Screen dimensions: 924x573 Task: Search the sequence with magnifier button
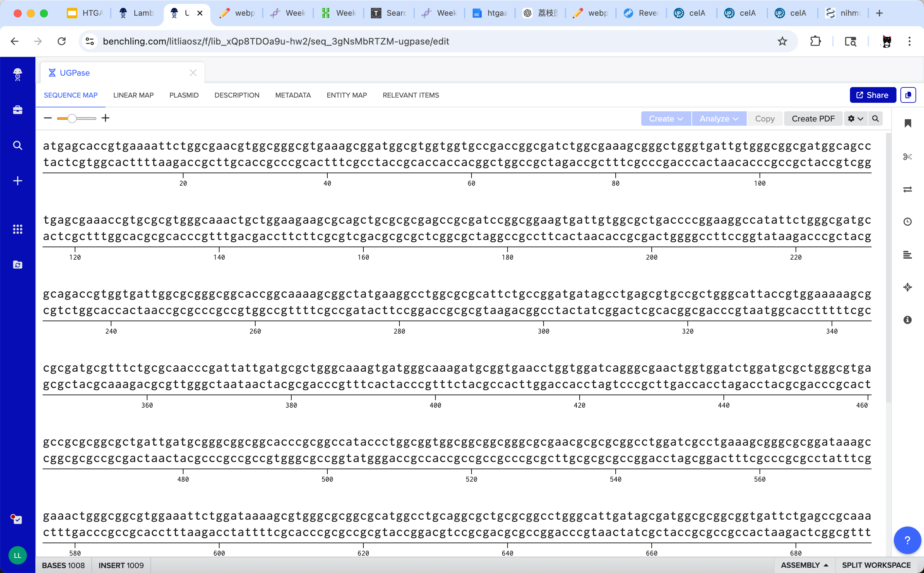(x=875, y=119)
